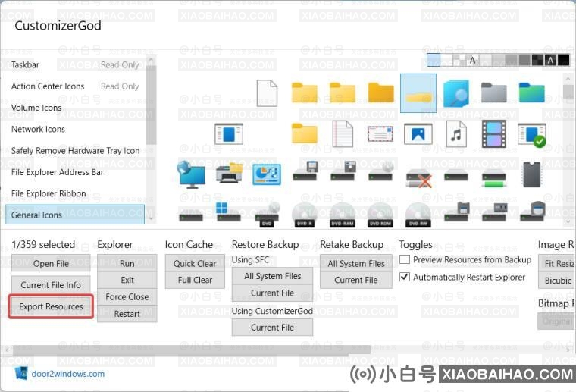Click the Open File button
Image resolution: width=576 pixels, height=392 pixels.
point(51,263)
